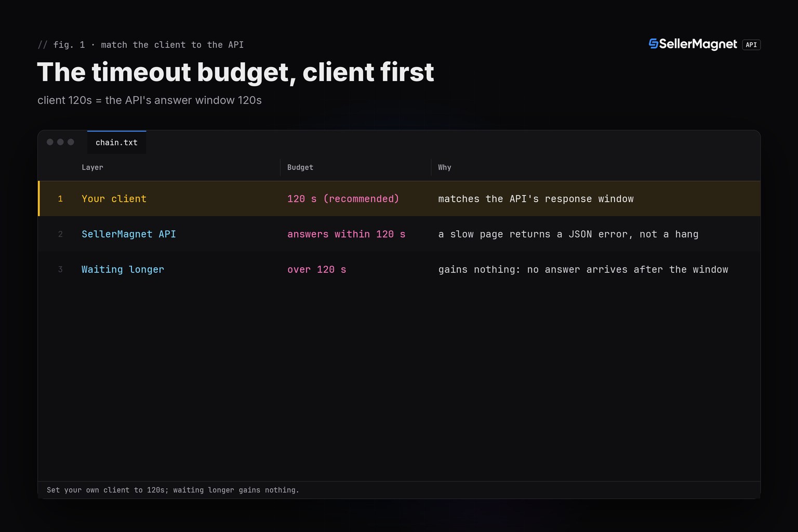Click the Budget column header
Image resolution: width=798 pixels, height=532 pixels.
300,167
